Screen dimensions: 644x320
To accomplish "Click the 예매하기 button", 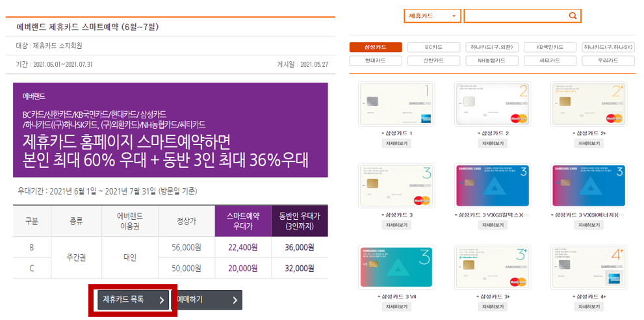I will (207, 300).
